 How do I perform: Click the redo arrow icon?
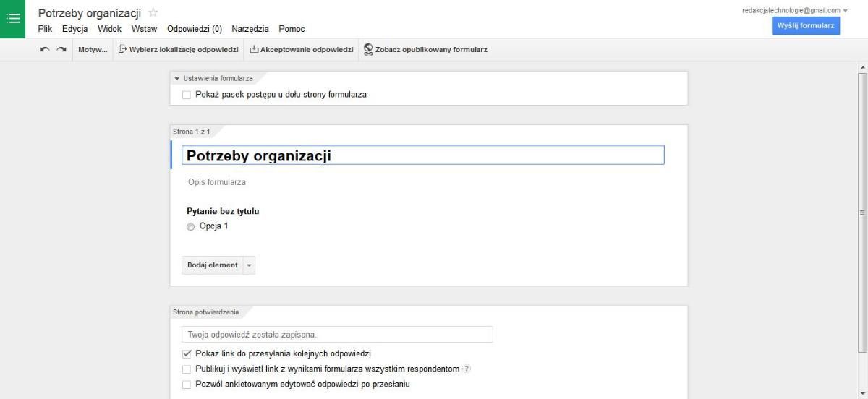click(61, 50)
